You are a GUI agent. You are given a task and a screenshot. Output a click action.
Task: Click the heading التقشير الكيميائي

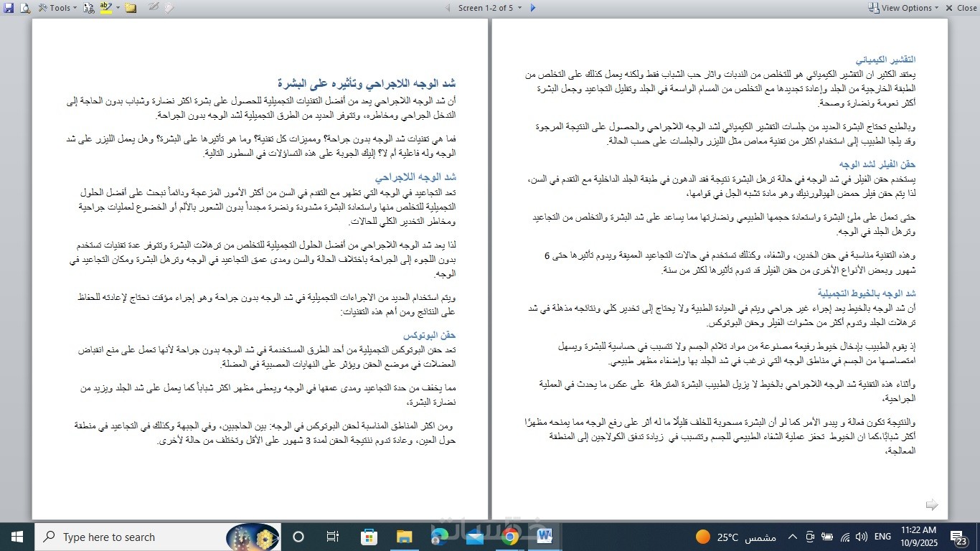(x=885, y=59)
